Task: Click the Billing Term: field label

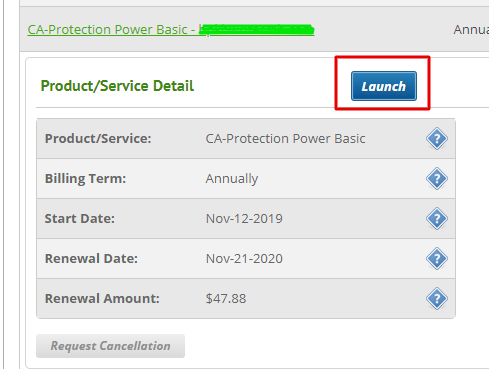Action: click(85, 179)
